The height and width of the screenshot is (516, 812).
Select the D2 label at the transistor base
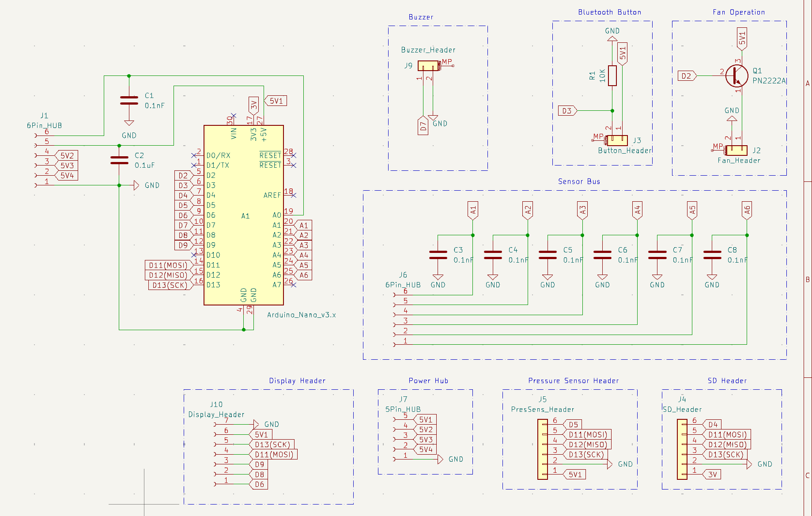pos(687,76)
